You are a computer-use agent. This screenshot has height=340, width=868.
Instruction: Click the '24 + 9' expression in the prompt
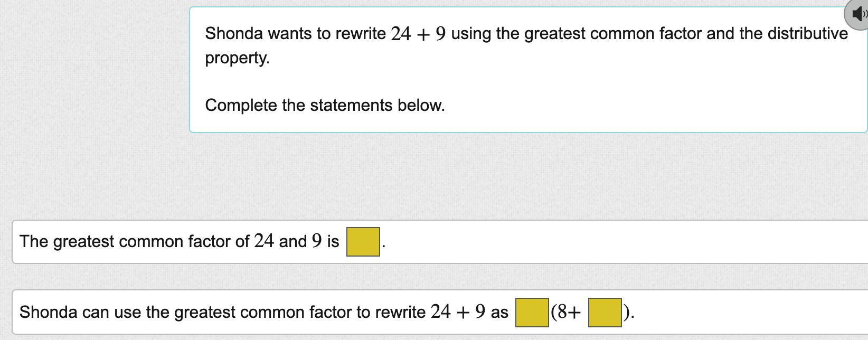point(418,34)
